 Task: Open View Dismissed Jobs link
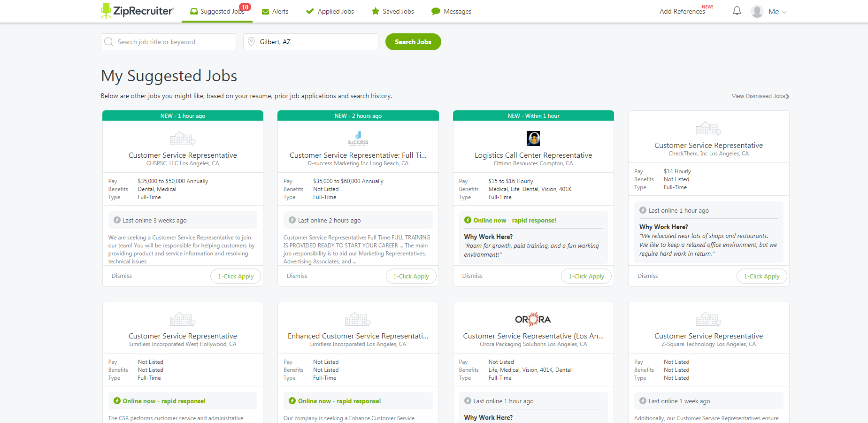click(x=760, y=96)
